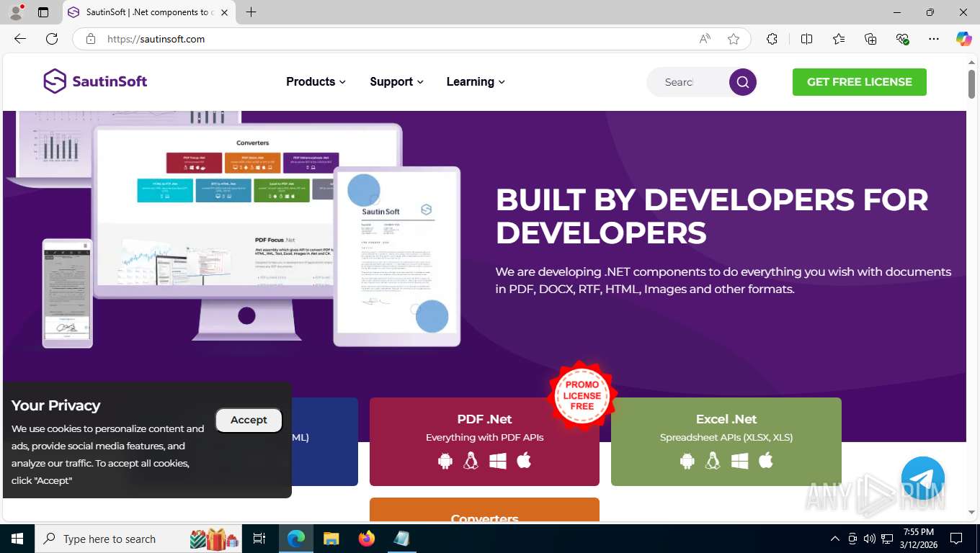Viewport: 980px width, 553px height.
Task: Refresh the page
Action: [x=52, y=39]
